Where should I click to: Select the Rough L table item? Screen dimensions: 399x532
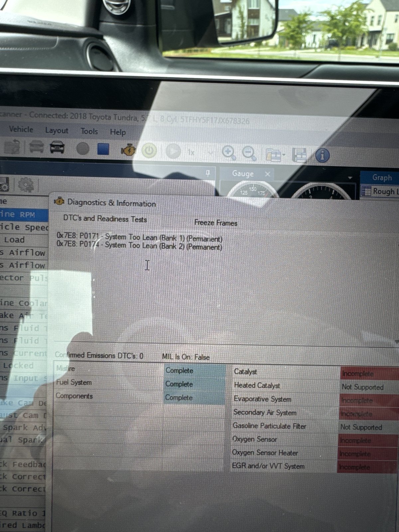pos(380,191)
